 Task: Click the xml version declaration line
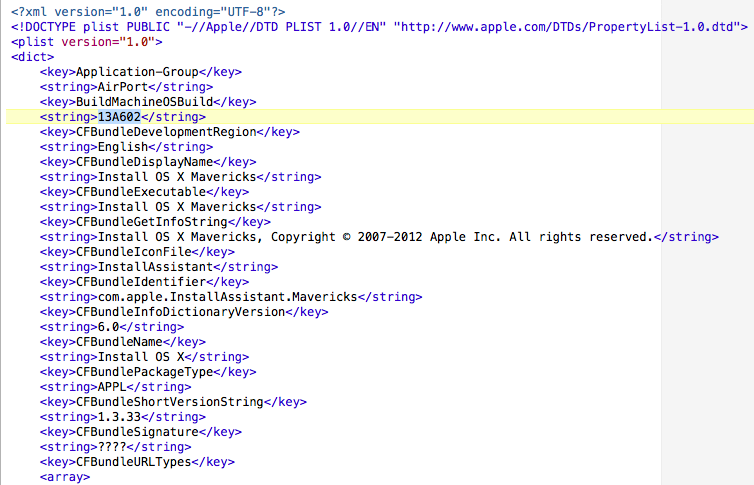[x=148, y=12]
